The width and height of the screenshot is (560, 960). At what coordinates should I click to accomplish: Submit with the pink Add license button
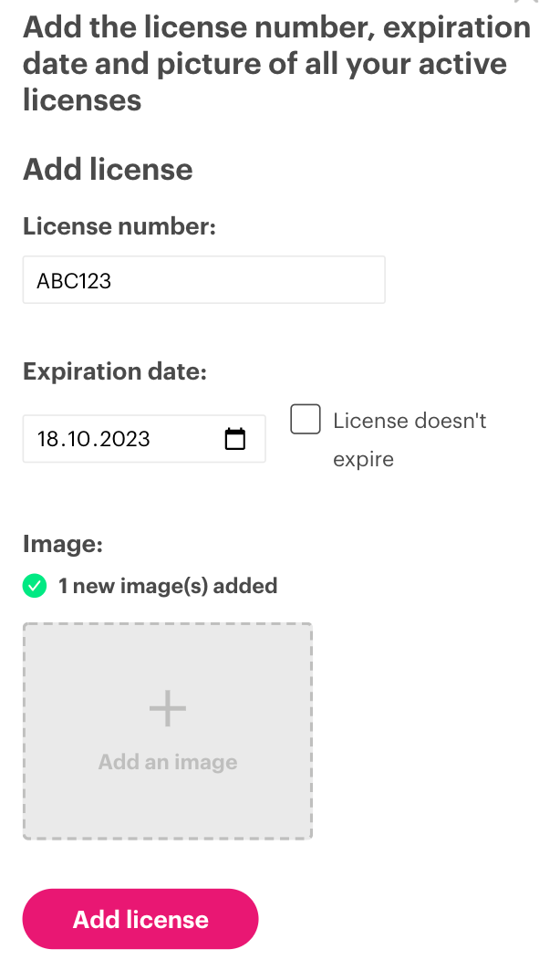coord(140,919)
